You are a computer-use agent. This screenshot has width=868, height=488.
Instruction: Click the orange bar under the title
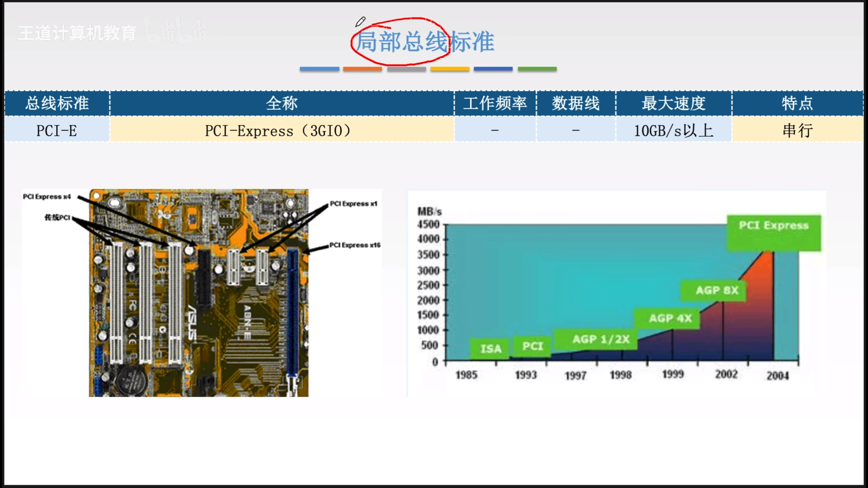point(362,69)
